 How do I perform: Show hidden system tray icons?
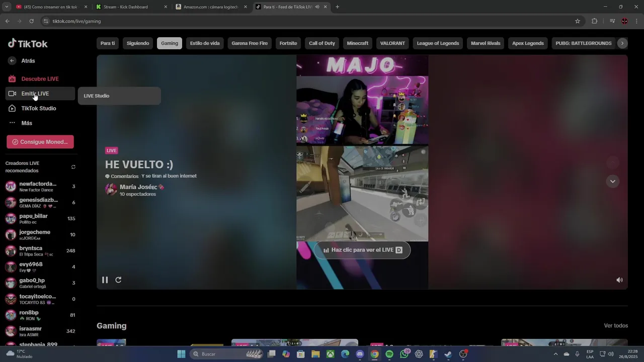click(x=555, y=354)
